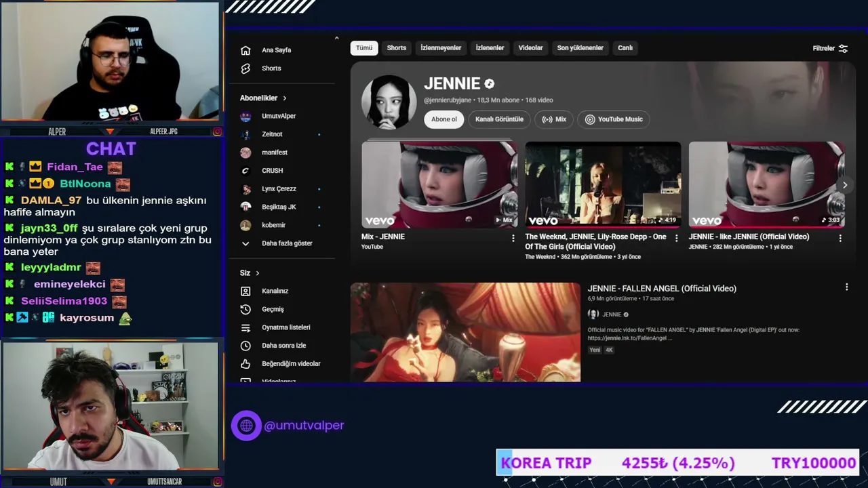Play the FALLEN ANGEL video thumbnail
The width and height of the screenshot is (868, 488).
tap(465, 332)
